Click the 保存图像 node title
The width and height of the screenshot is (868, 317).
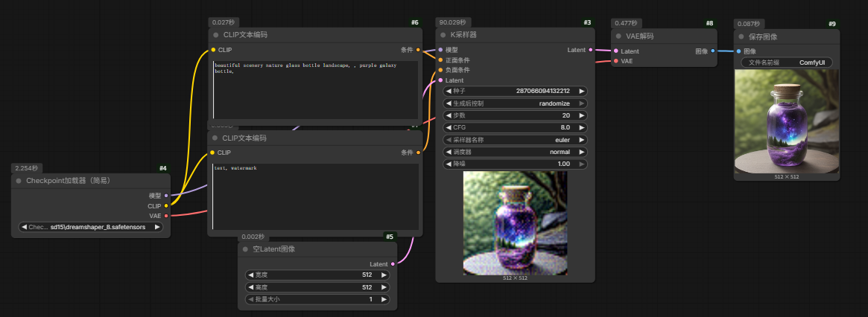763,36
